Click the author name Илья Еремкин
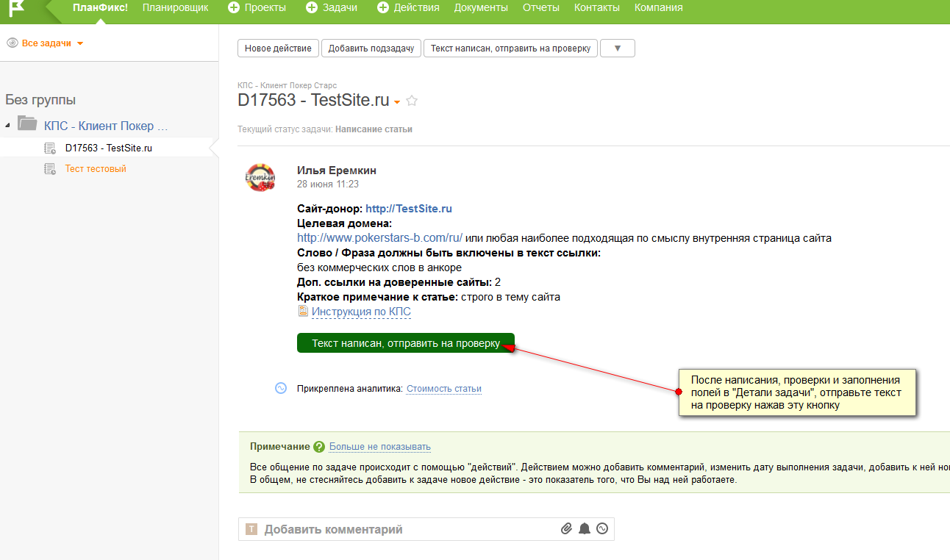This screenshot has width=950, height=560. click(x=337, y=170)
